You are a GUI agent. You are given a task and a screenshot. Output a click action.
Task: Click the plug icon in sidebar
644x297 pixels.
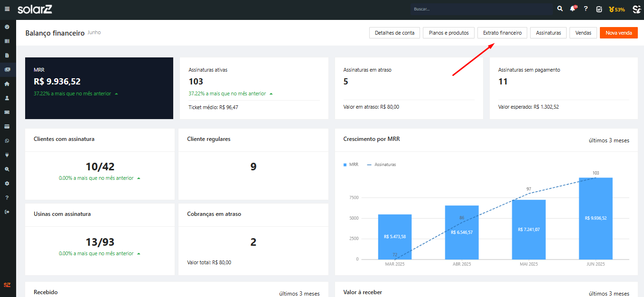coord(7,155)
